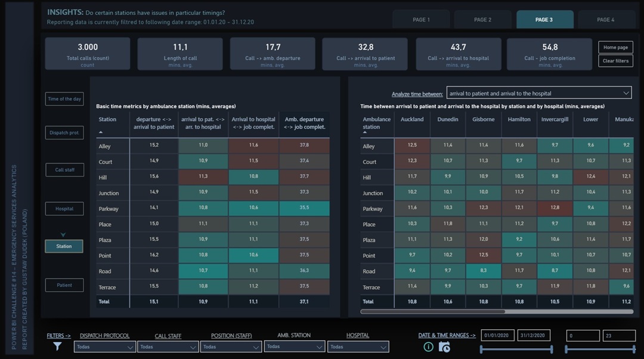Open the Dispatch Protocol dropdown

pyautogui.click(x=104, y=346)
